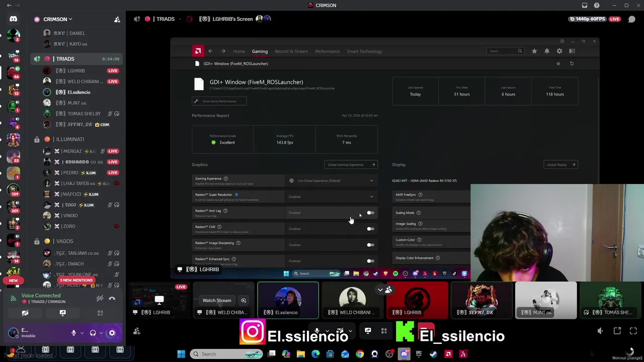Open microphone input options arrow
Image resolution: width=644 pixels, height=362 pixels.
82,333
